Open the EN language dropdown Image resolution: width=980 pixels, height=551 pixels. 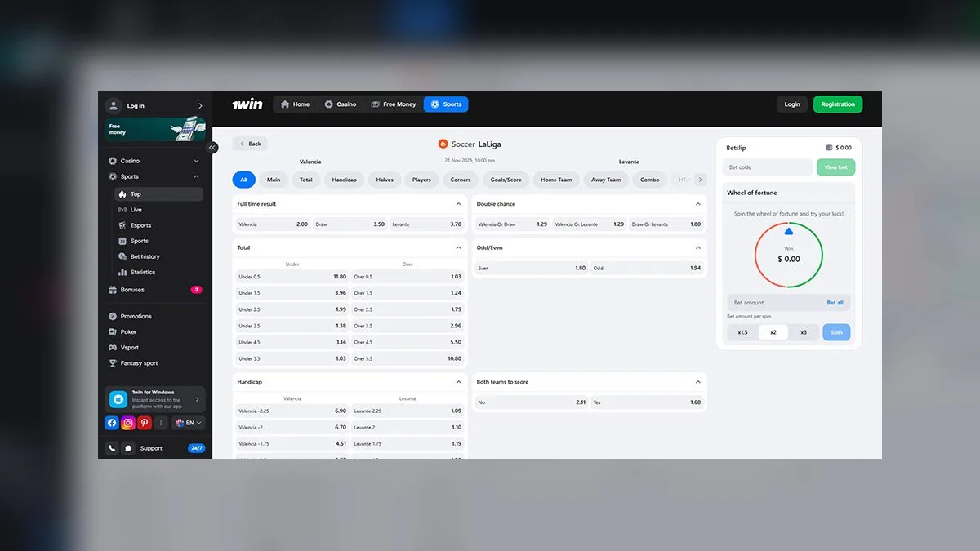pyautogui.click(x=188, y=423)
